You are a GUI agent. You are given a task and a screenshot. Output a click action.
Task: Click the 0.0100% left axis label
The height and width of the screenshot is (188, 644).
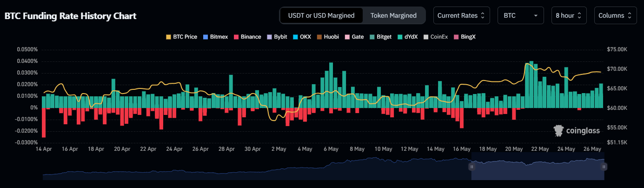coord(27,96)
